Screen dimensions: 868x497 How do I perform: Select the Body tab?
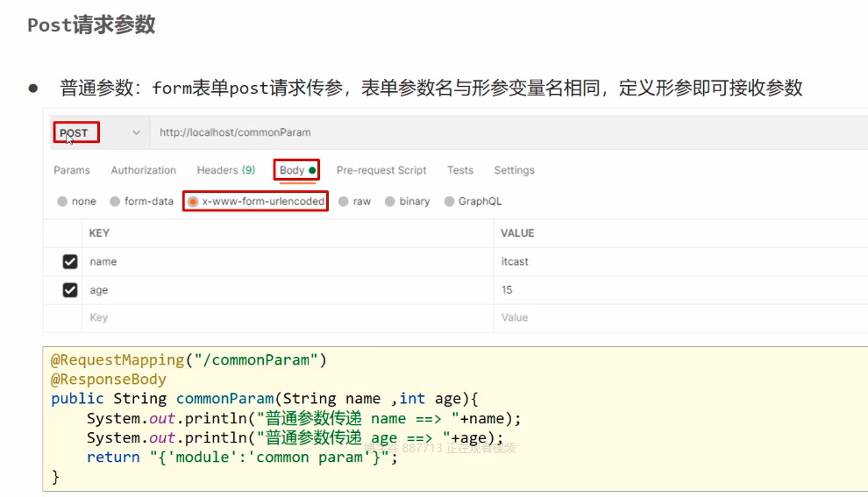pos(297,170)
